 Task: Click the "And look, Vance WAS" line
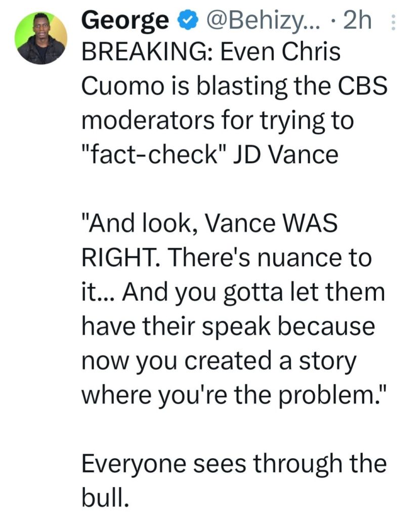[x=208, y=225]
